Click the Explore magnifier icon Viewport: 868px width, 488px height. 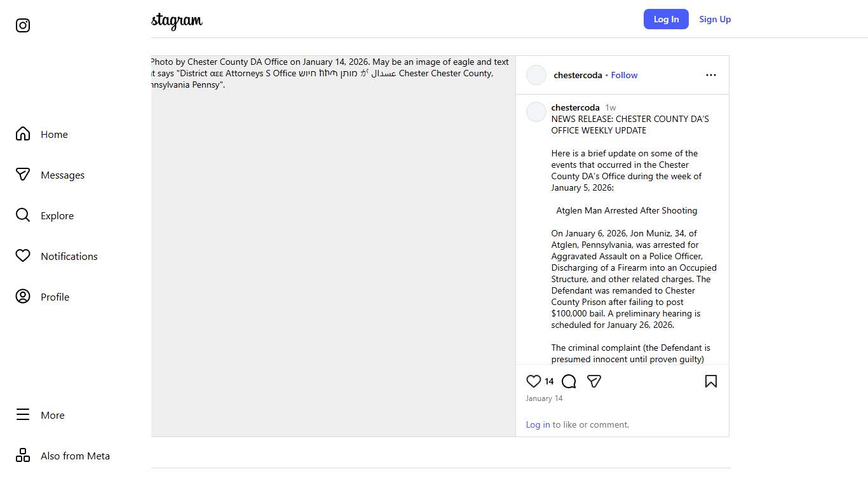pos(23,215)
